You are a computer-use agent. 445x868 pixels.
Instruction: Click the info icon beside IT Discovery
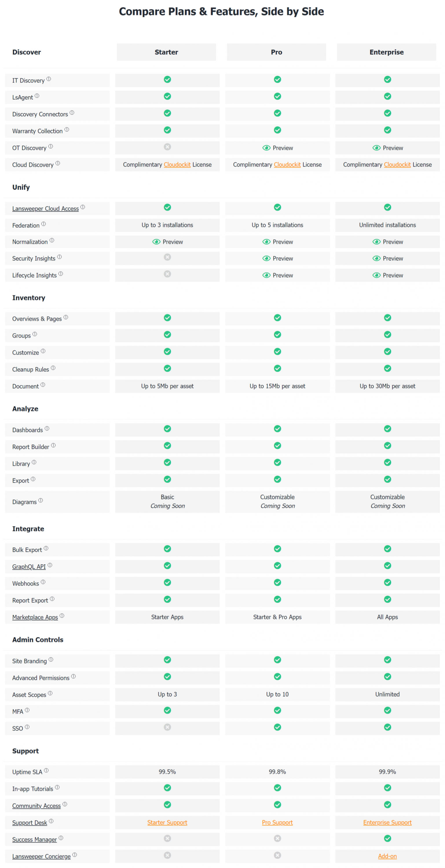[x=49, y=79]
